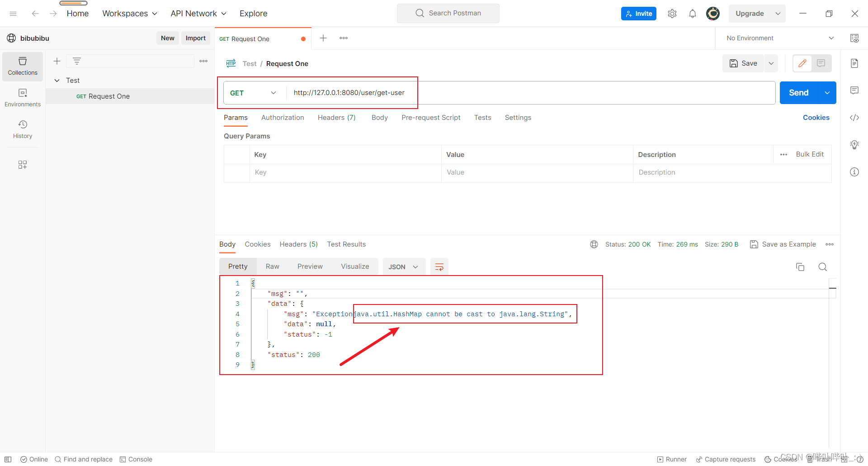Open the hamburger menu icon
The width and height of the screenshot is (868, 466).
click(13, 14)
